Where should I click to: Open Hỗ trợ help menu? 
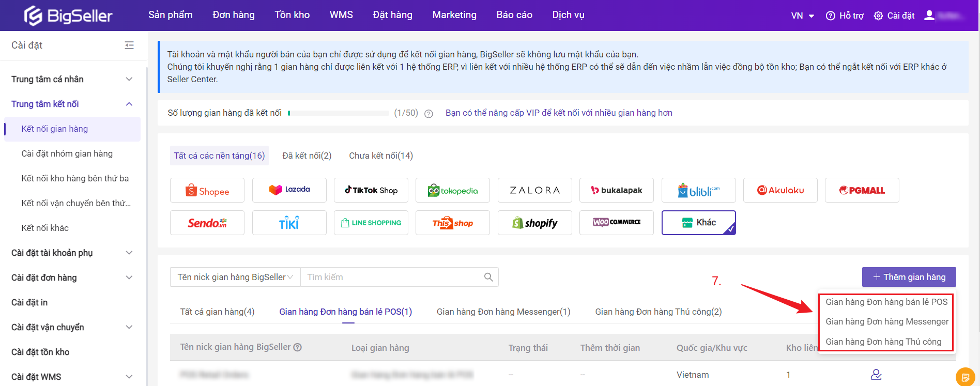coord(845,16)
